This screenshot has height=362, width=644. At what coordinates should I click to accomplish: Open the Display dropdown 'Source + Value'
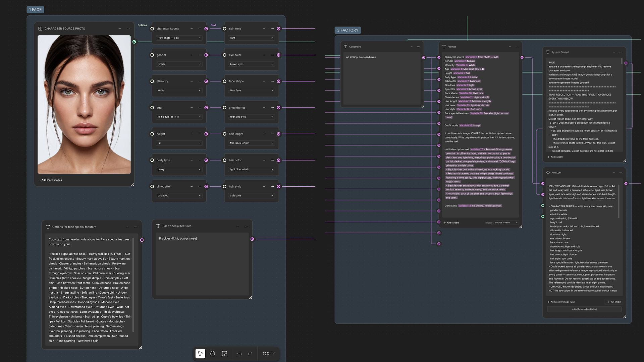[x=506, y=223]
